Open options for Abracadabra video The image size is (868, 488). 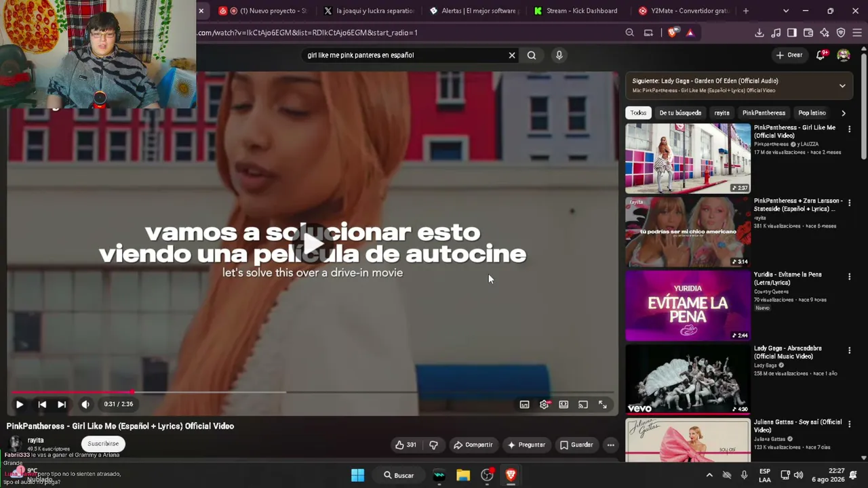(849, 350)
